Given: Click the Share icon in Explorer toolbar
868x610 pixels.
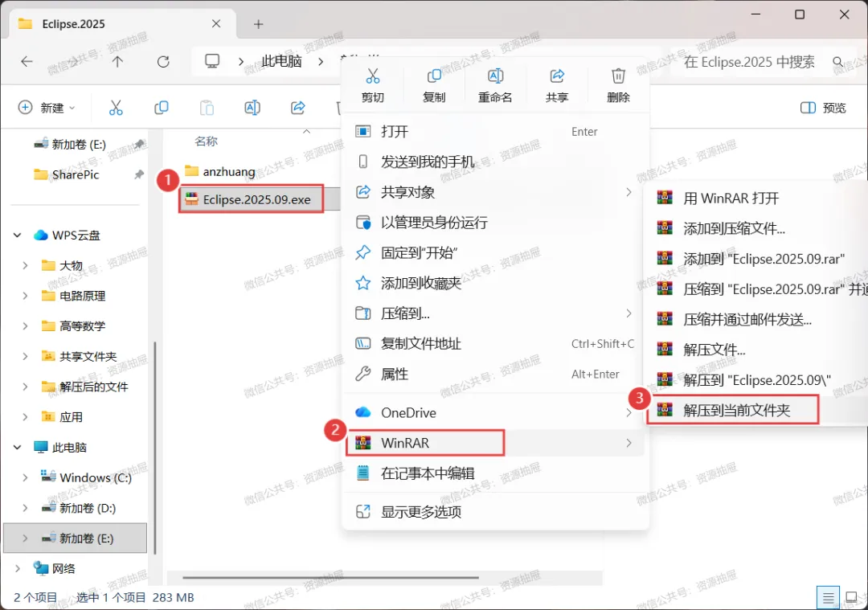Looking at the screenshot, I should coord(298,108).
